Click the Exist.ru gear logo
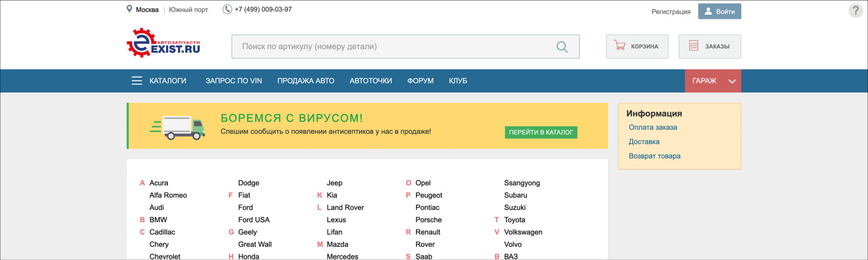 pos(163,43)
